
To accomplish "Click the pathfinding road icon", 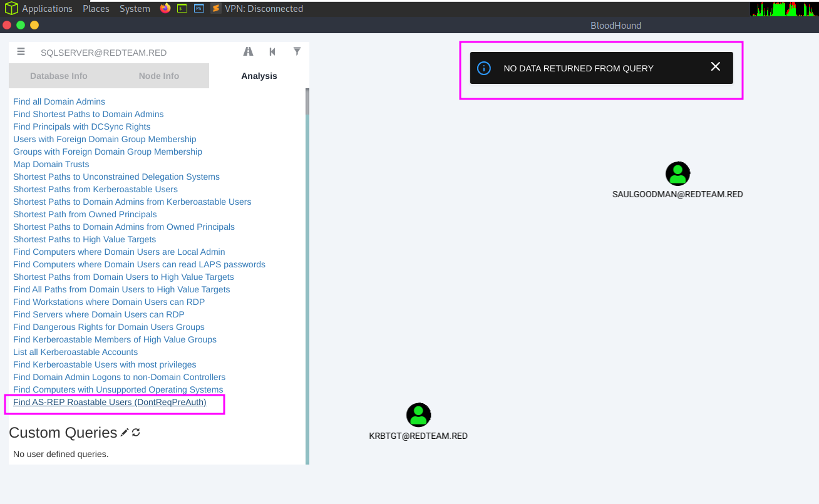I will 248,52.
